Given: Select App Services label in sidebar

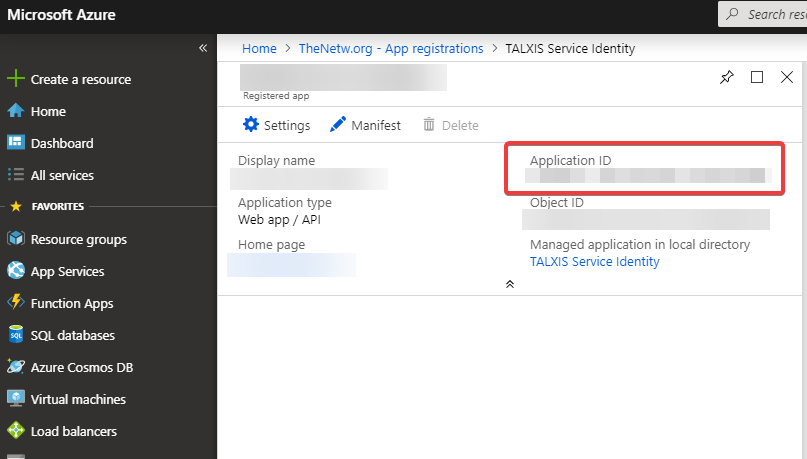Looking at the screenshot, I should click(x=67, y=272).
